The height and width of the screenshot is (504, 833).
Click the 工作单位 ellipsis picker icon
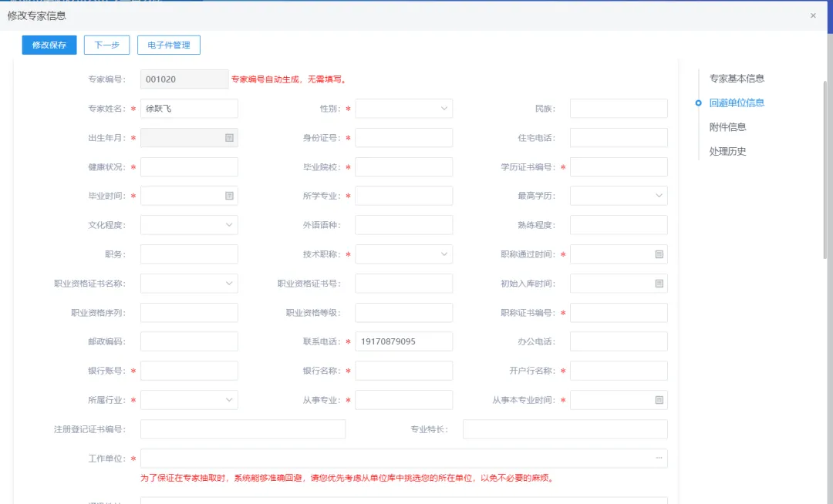(659, 459)
